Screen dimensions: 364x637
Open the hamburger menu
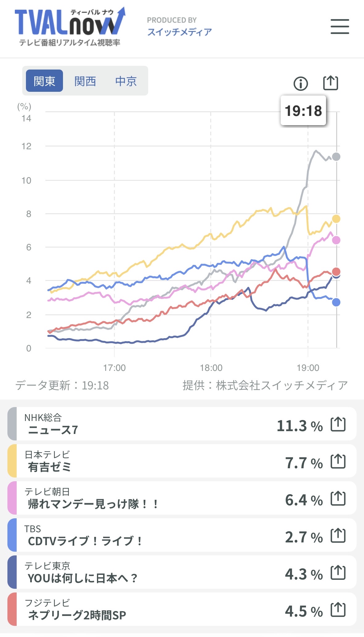pyautogui.click(x=340, y=26)
